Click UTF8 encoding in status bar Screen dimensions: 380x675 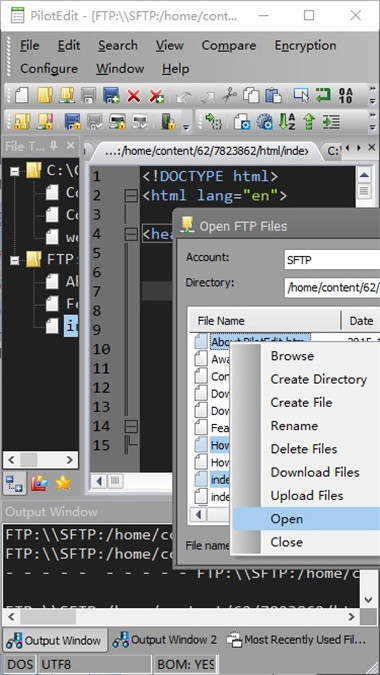pyautogui.click(x=95, y=664)
